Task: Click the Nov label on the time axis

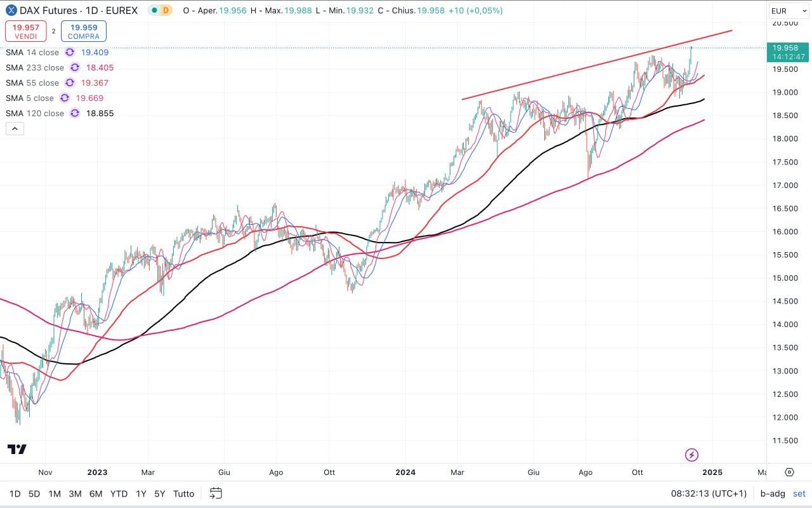Action: tap(45, 472)
